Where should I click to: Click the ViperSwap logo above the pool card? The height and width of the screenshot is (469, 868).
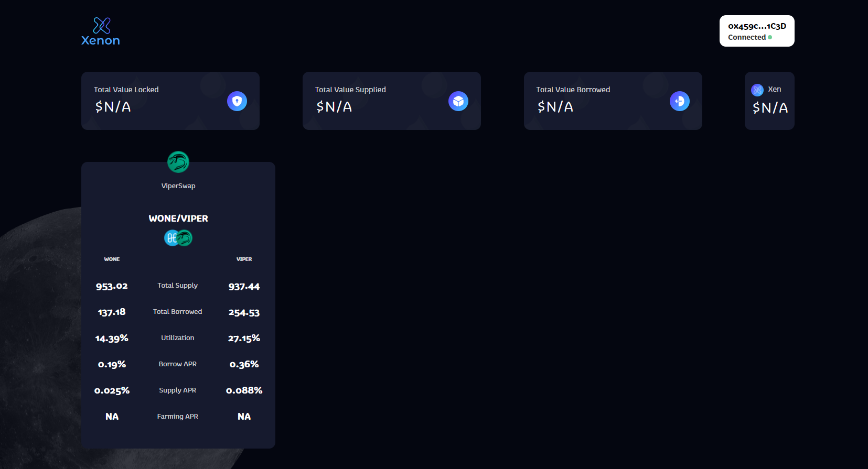(178, 162)
